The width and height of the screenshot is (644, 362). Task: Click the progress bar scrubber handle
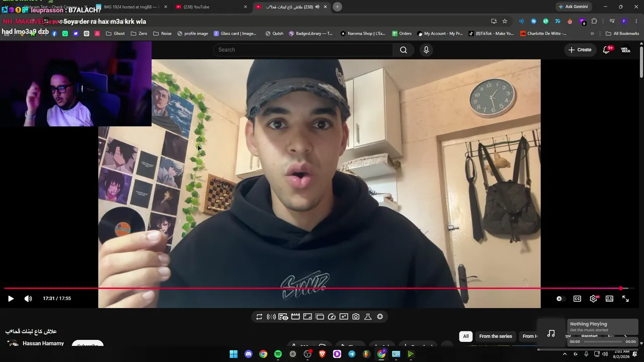(621, 289)
